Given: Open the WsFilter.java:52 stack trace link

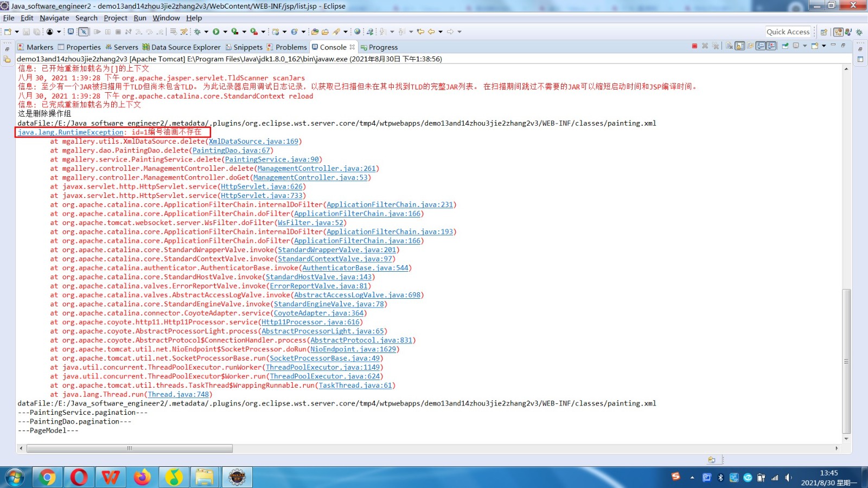Looking at the screenshot, I should click(310, 222).
